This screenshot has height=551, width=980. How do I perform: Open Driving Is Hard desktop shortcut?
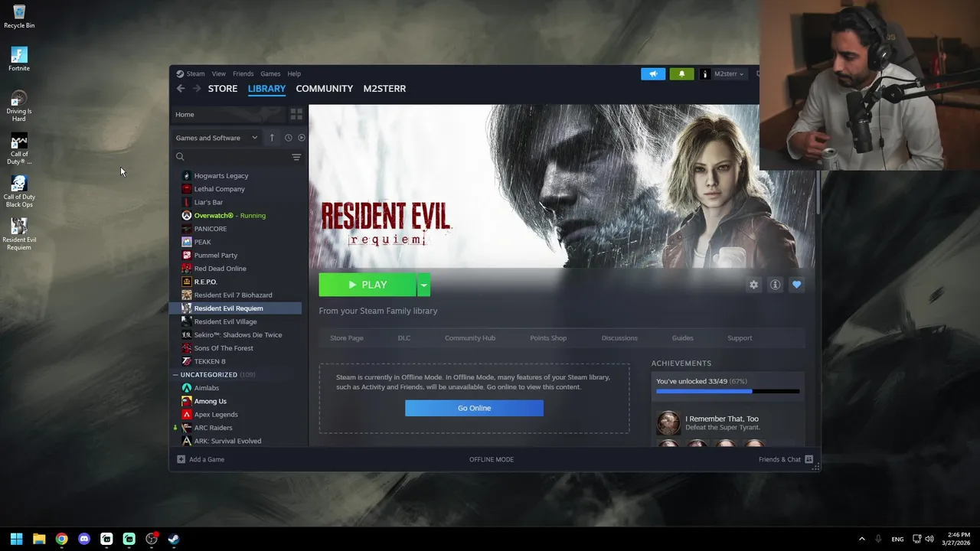point(19,106)
